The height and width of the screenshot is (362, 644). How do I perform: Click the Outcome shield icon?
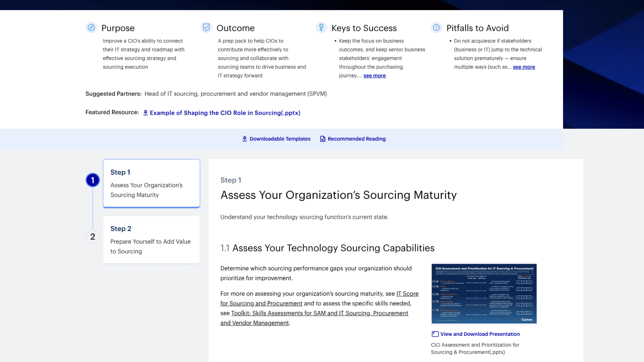(x=206, y=28)
